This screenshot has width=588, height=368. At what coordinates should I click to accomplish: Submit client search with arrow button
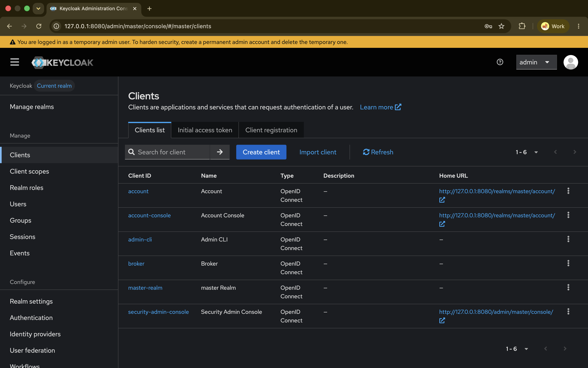[220, 152]
